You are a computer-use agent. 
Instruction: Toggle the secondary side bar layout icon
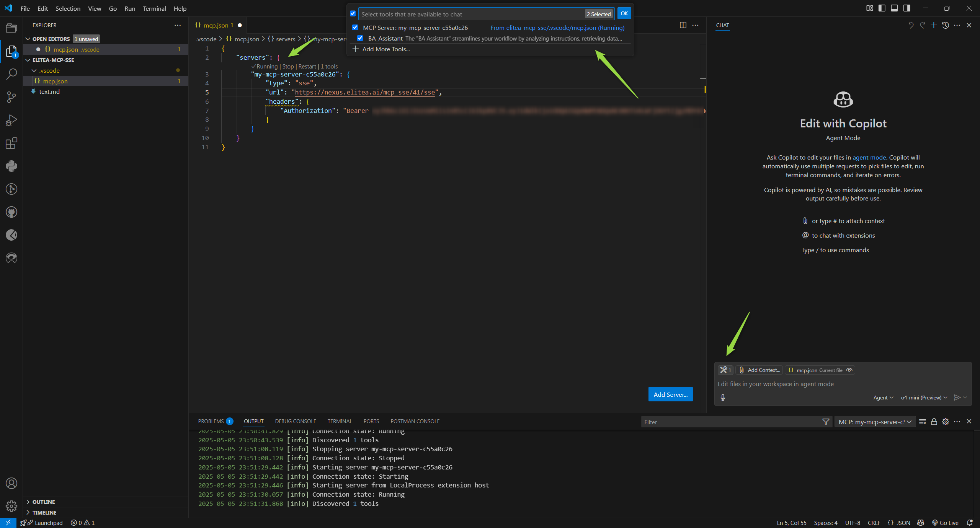coord(906,8)
